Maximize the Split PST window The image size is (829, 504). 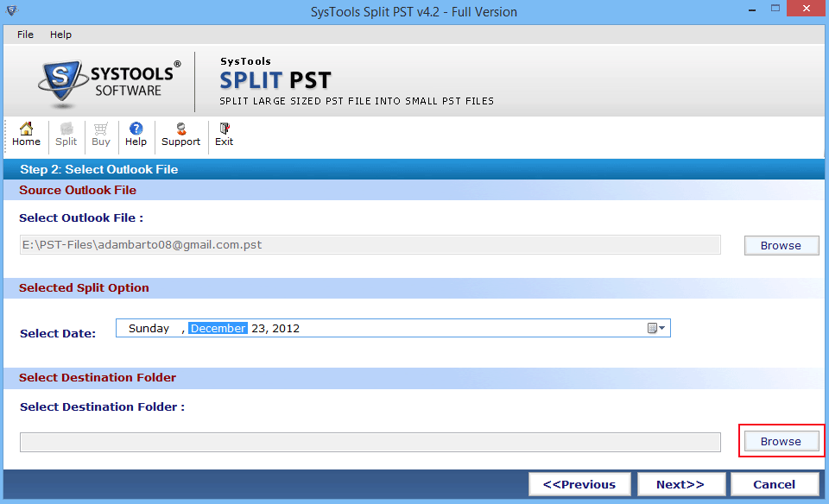(775, 9)
